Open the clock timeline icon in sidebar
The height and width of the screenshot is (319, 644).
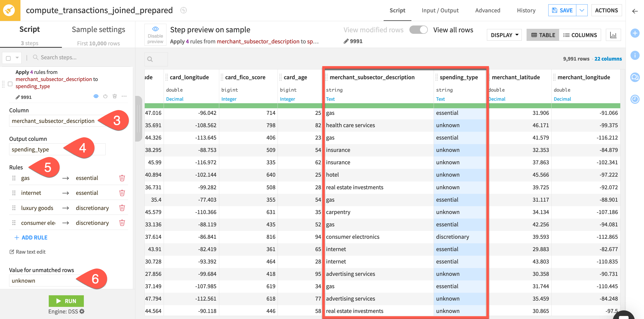[x=635, y=99]
